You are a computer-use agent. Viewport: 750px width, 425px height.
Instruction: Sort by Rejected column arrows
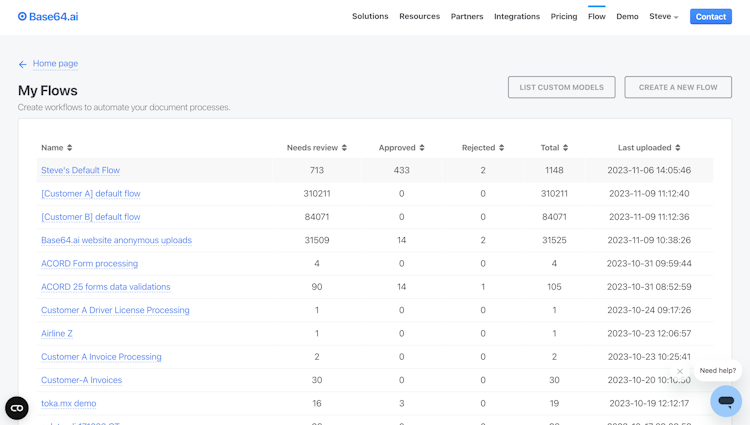click(502, 148)
